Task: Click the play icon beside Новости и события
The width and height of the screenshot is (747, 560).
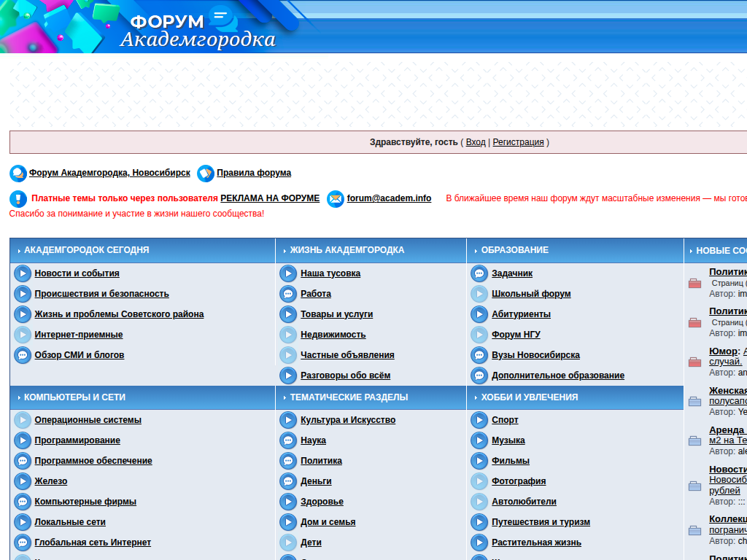Action: point(23,273)
